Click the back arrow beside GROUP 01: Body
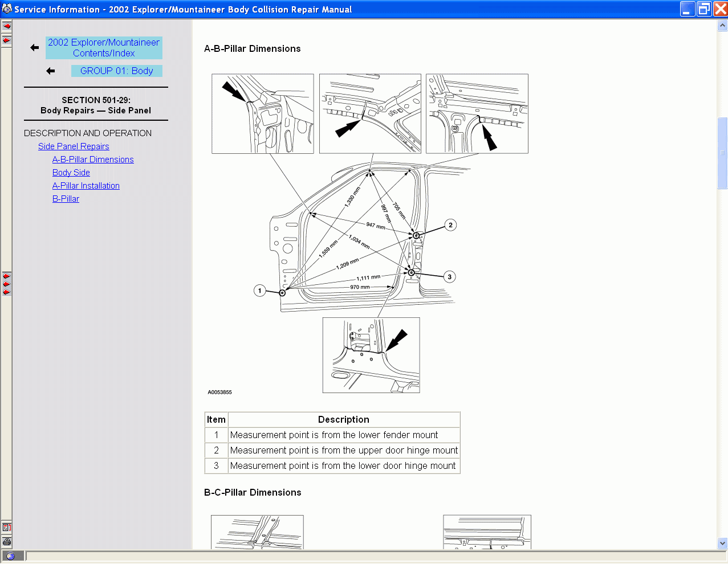Viewport: 728px width, 564px height. tap(51, 71)
